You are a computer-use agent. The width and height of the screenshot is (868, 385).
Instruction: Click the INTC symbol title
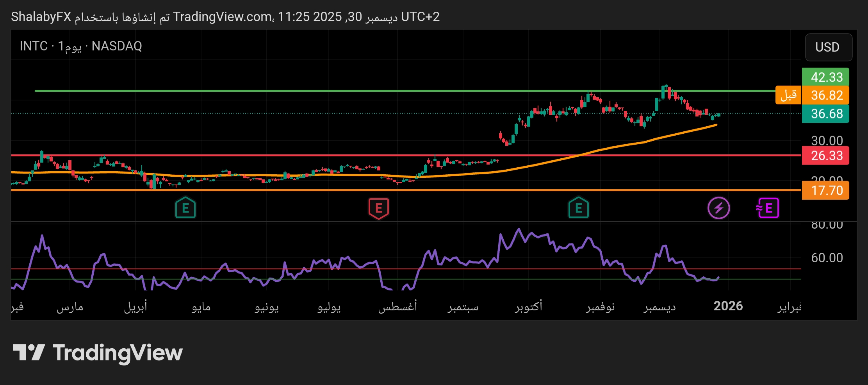pos(34,46)
